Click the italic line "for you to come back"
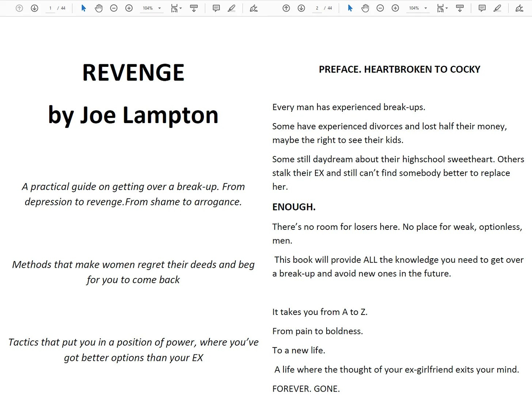Image resolution: width=532 pixels, height=411 pixels. click(x=133, y=280)
